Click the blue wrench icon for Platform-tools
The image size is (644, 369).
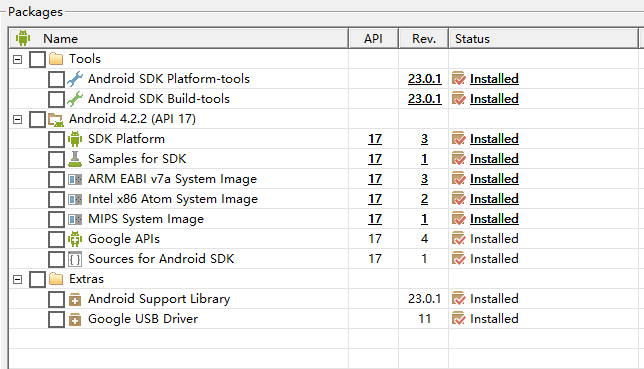coord(75,79)
